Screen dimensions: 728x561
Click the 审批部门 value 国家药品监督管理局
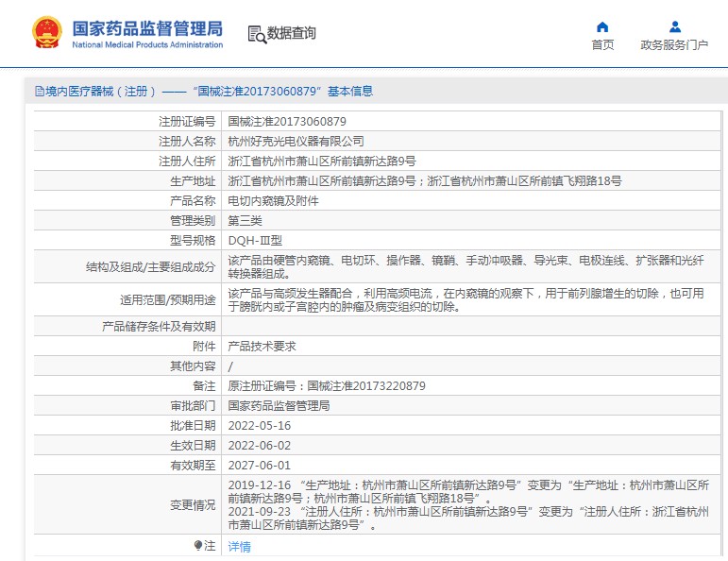279,406
